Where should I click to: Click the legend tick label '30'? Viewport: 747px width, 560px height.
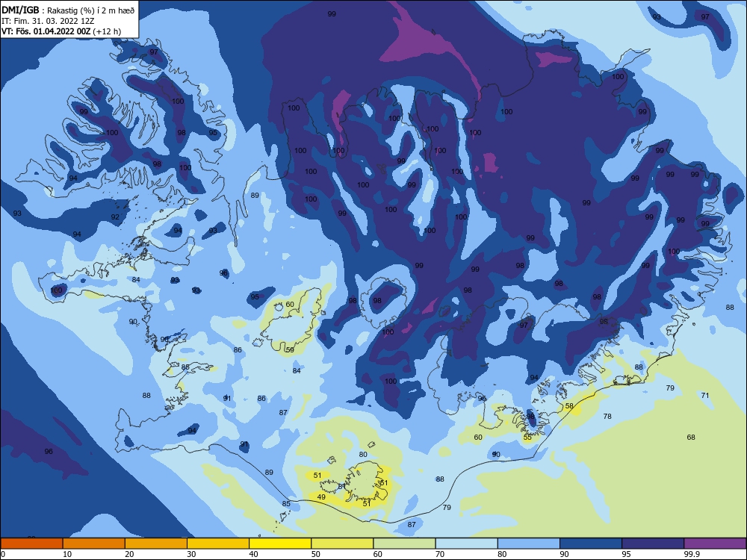191,554
